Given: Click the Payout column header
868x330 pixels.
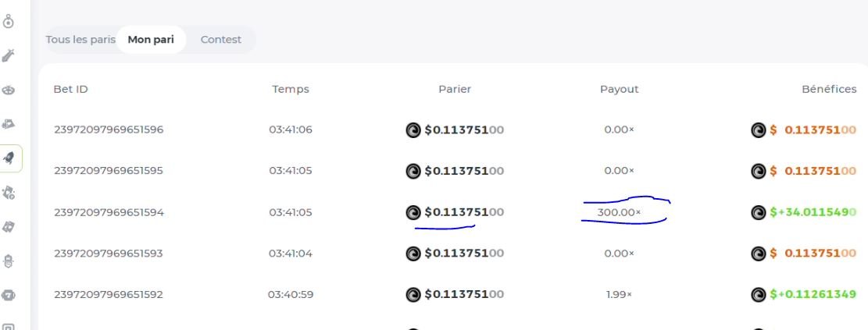Looking at the screenshot, I should pos(619,89).
